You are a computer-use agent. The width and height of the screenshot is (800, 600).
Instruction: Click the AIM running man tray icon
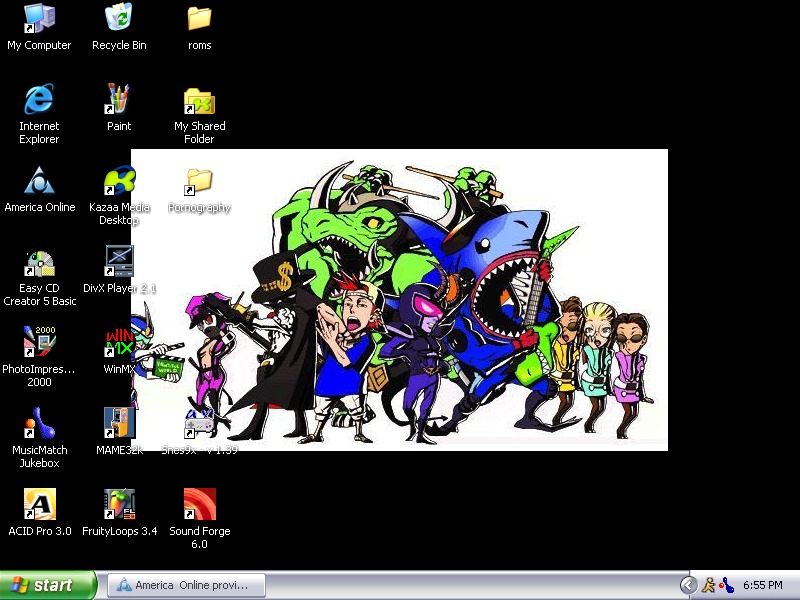coord(709,585)
